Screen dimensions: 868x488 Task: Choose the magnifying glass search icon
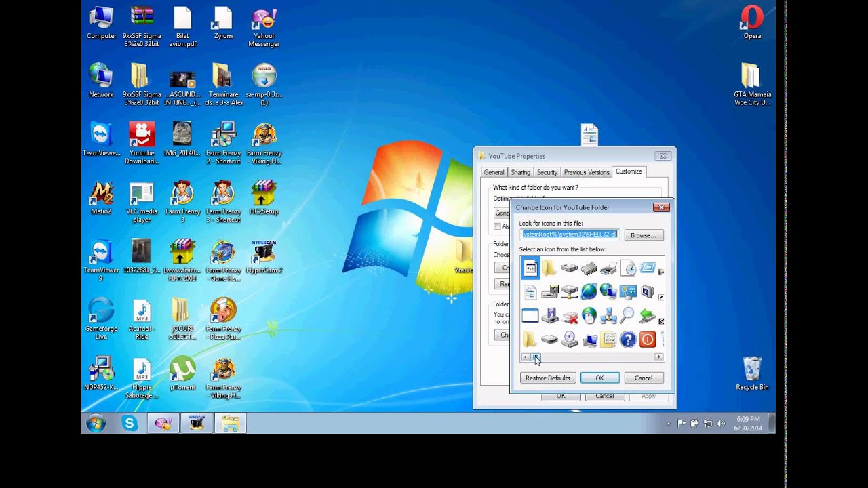click(x=628, y=315)
